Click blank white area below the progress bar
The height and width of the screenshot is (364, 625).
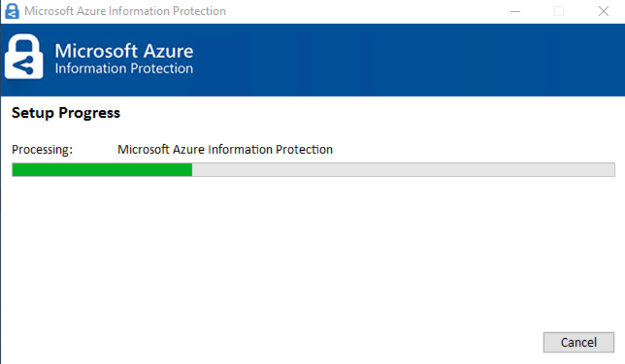tap(311, 252)
